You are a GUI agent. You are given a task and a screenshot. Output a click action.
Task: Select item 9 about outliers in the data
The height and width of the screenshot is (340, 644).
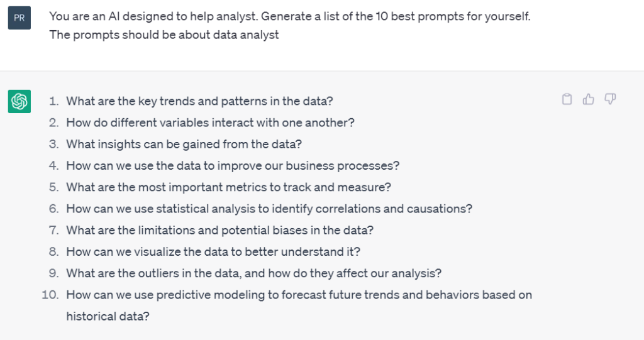pyautogui.click(x=254, y=273)
